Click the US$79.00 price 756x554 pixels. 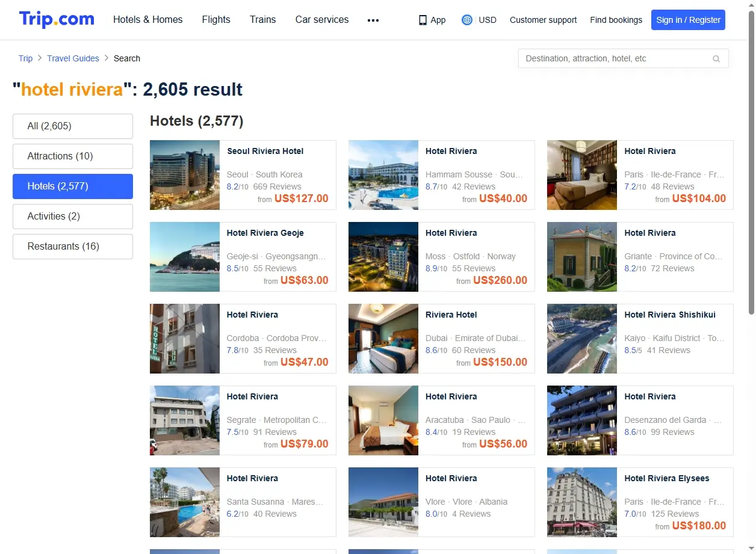(x=305, y=444)
